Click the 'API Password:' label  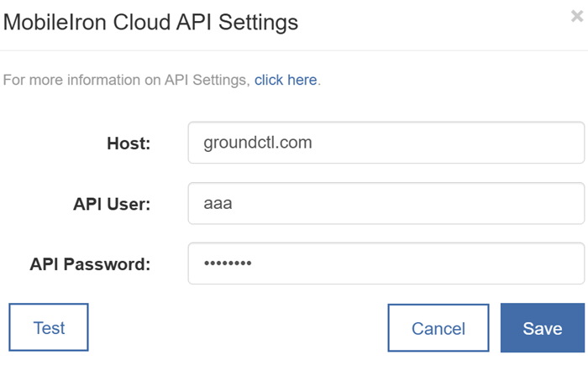[90, 264]
